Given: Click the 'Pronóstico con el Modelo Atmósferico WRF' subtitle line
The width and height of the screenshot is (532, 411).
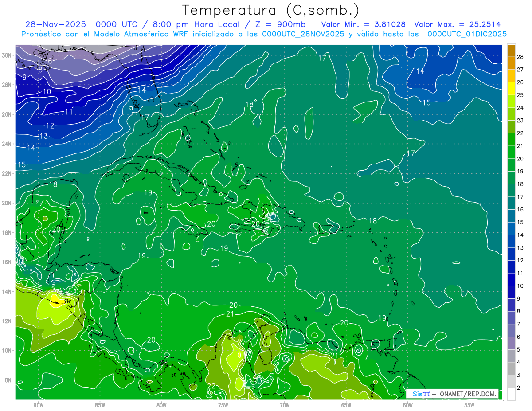Looking at the screenshot, I should (264, 34).
